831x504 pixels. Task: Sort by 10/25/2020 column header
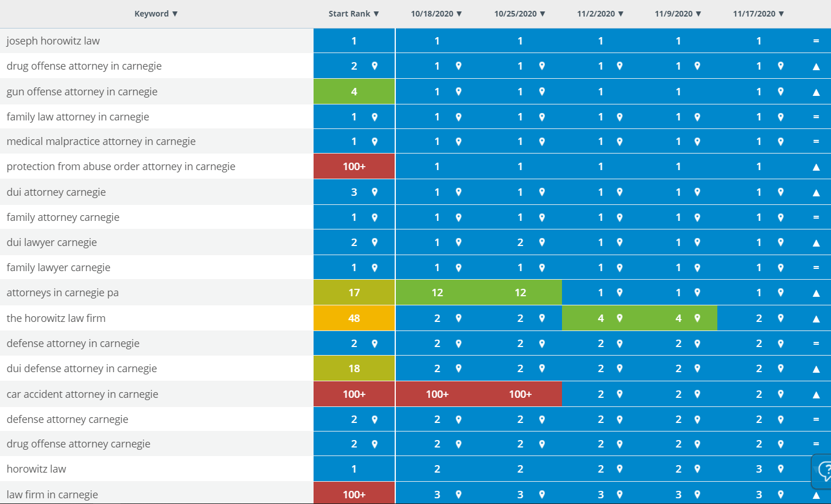(x=520, y=14)
